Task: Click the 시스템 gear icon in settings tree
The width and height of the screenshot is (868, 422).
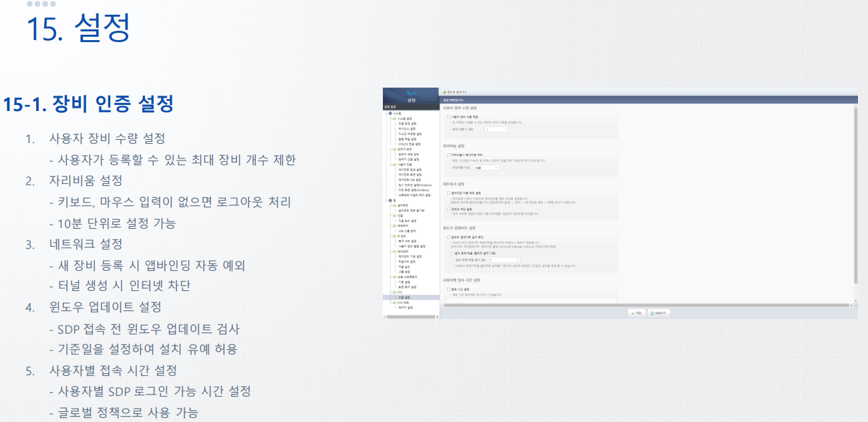Action: click(389, 114)
